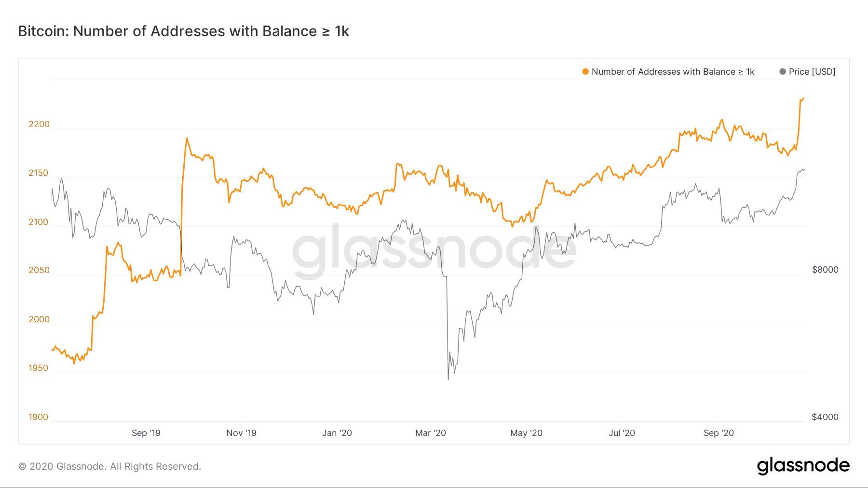Click the $8000 price axis label

point(825,270)
